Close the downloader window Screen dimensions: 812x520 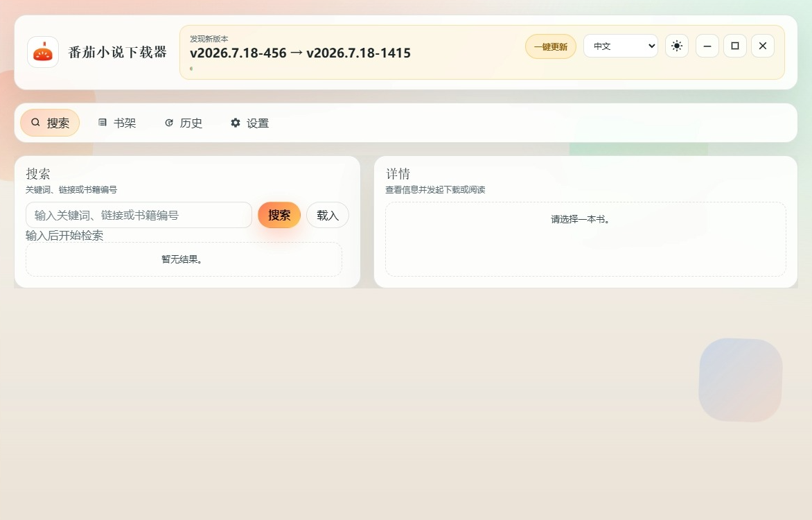coord(763,46)
